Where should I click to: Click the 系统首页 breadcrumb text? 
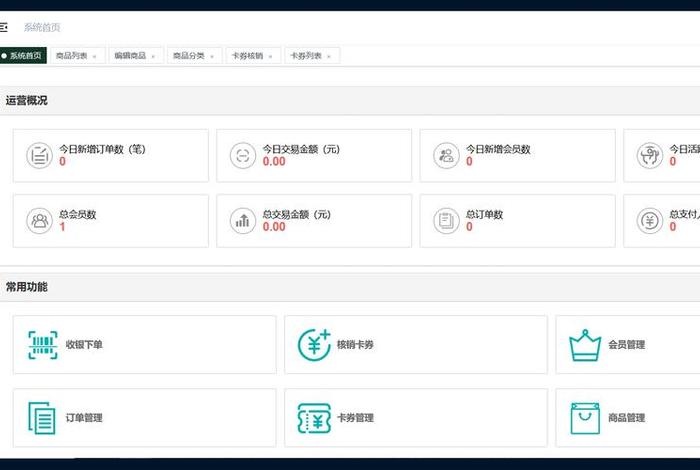42,28
